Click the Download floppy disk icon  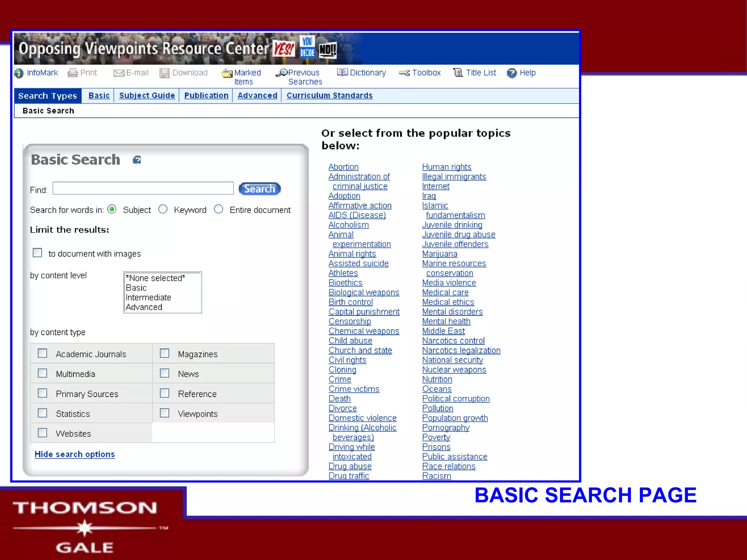165,73
